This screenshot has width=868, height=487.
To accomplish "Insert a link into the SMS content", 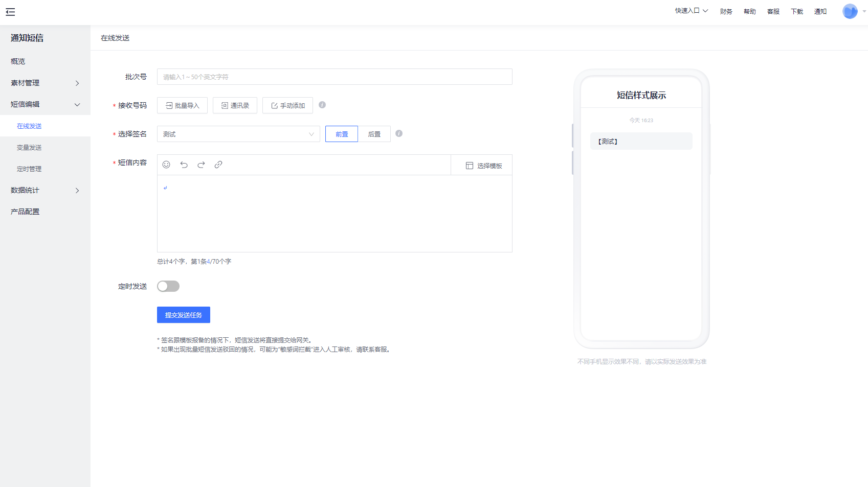I will [x=218, y=165].
